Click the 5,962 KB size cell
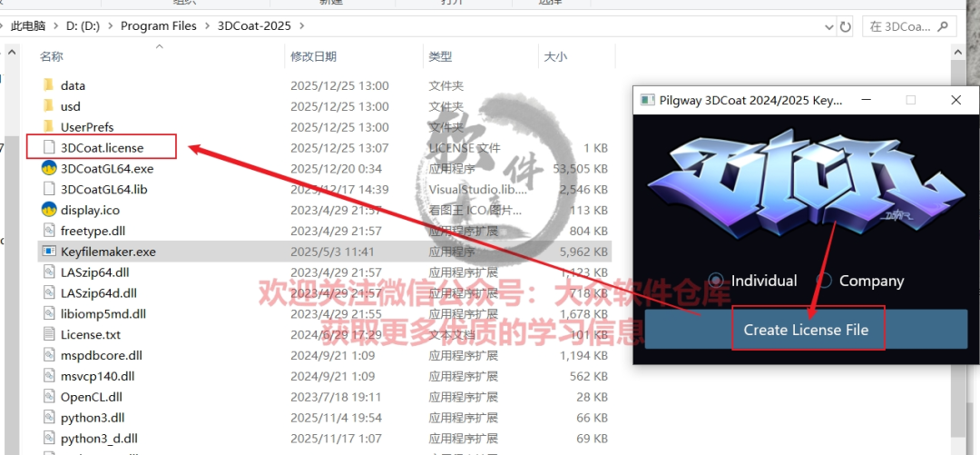 pos(585,252)
